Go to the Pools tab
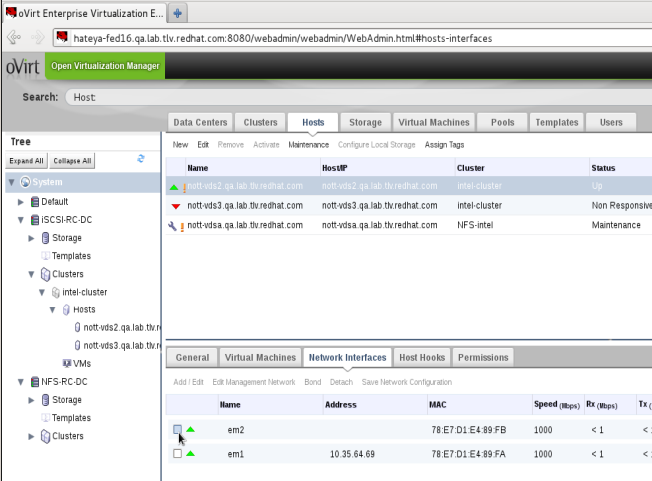Viewport: 652px width, 481px height. click(x=502, y=122)
